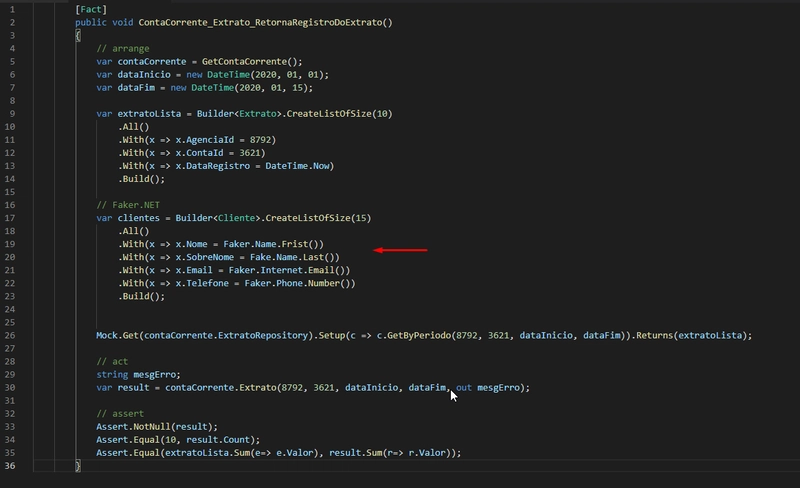Click line number 26 in the gutter
Viewport: 800px width, 488px height.
tap(10, 335)
